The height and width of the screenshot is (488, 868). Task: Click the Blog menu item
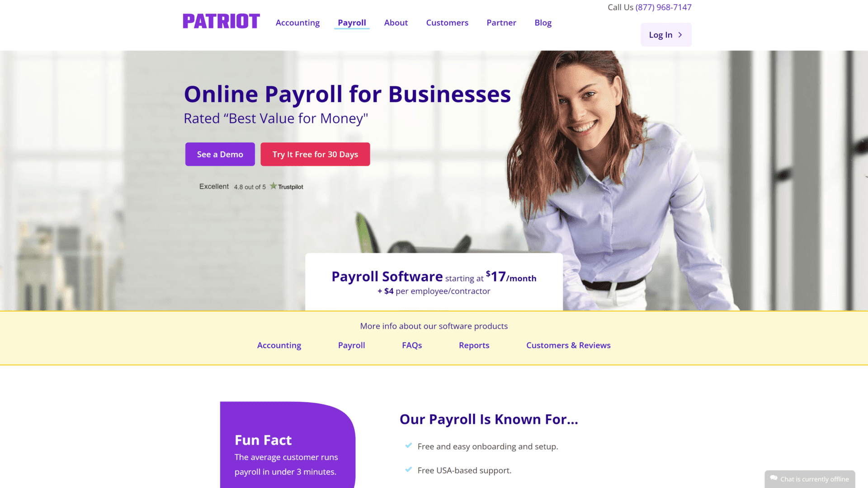pos(543,22)
